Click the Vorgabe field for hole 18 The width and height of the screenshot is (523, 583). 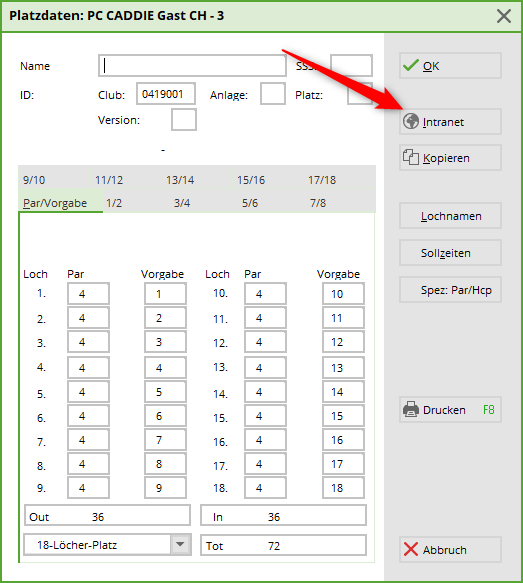click(343, 488)
